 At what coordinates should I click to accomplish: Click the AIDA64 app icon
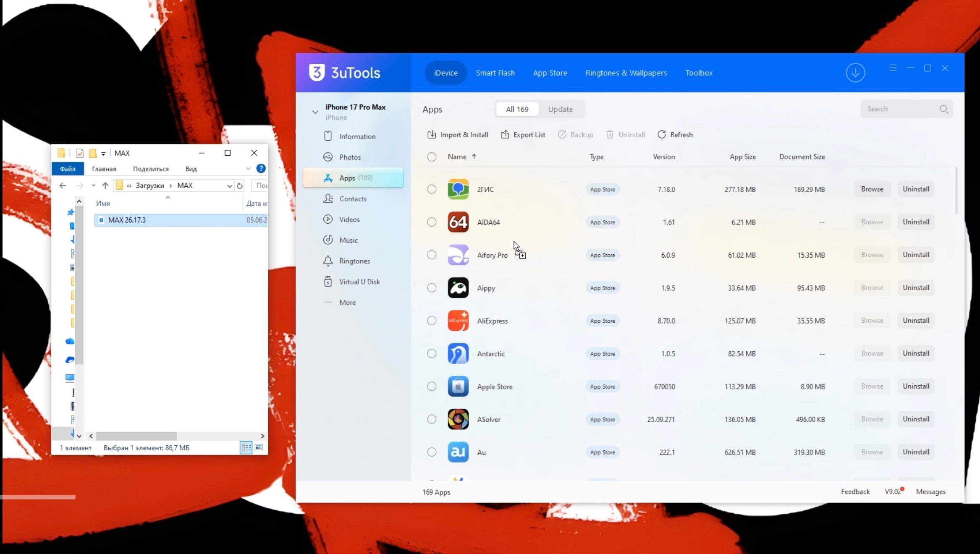pyautogui.click(x=458, y=222)
